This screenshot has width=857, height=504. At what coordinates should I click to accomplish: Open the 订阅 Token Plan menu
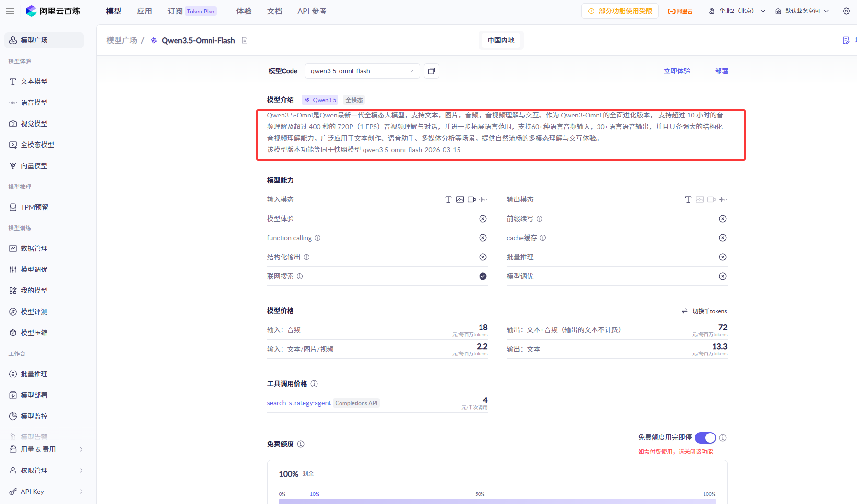click(192, 11)
